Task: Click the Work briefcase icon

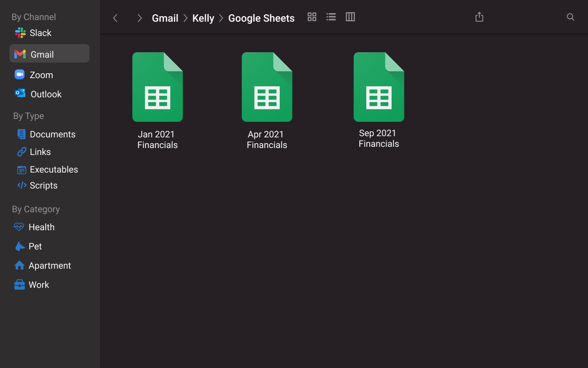Action: point(19,285)
